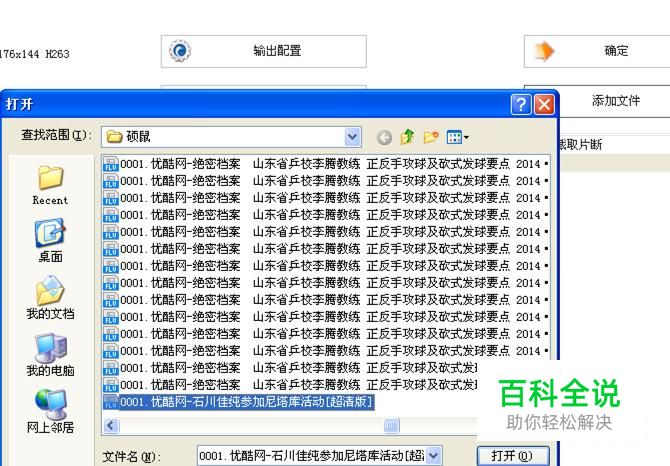Go up one folder level icon
Image resolution: width=670 pixels, height=466 pixels.
(407, 137)
